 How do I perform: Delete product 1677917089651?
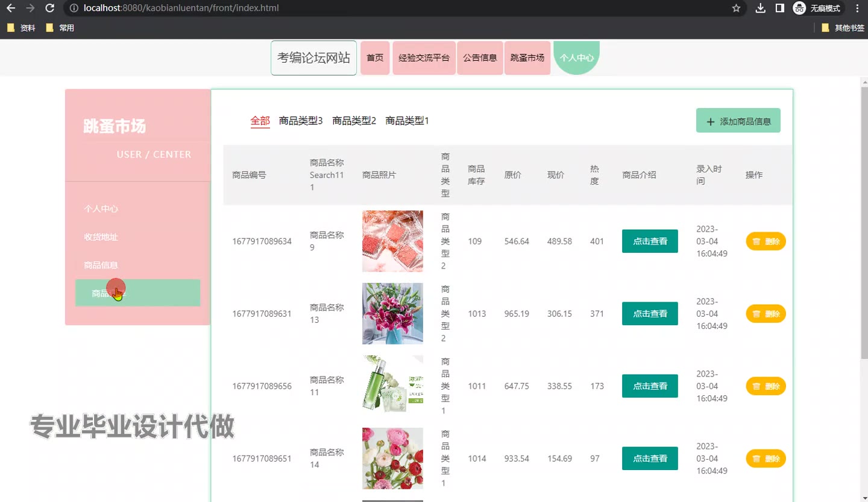[x=766, y=459]
